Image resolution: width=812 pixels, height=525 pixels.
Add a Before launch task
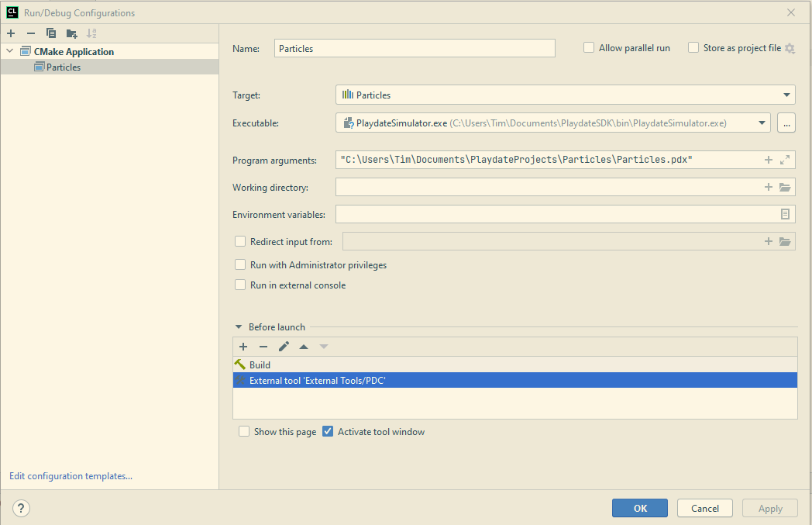243,347
